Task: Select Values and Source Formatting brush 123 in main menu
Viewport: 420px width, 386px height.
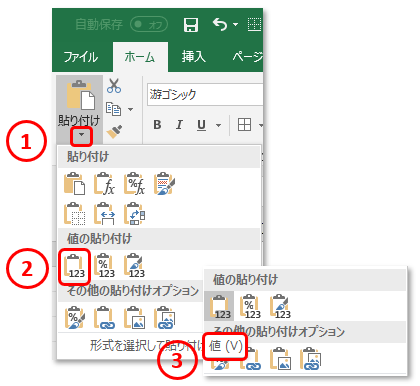Action: [x=134, y=266]
